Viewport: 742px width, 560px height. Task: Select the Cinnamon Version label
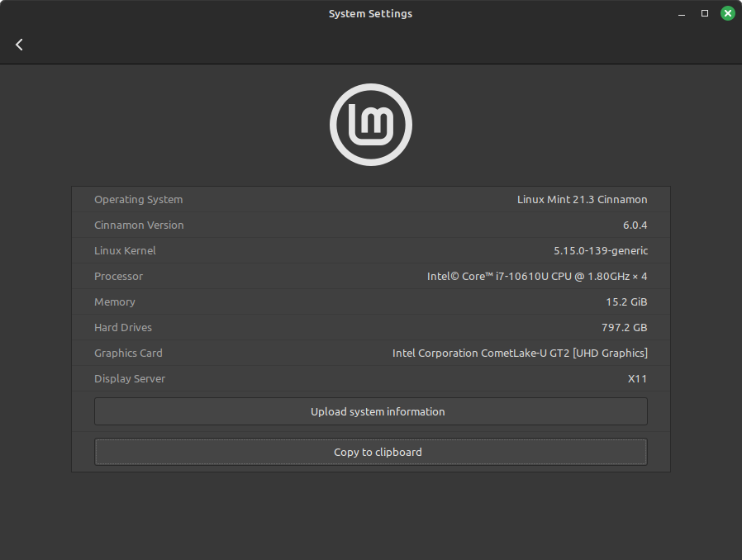click(139, 225)
